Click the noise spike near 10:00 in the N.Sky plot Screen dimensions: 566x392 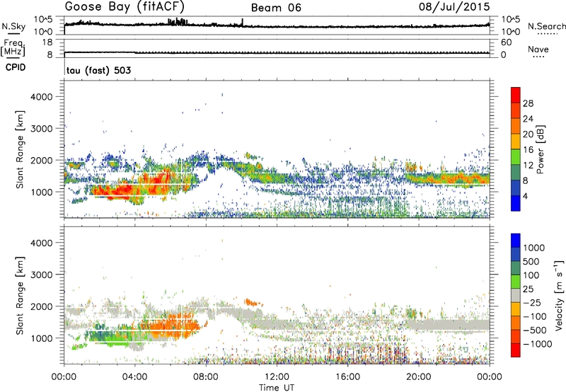pos(242,23)
